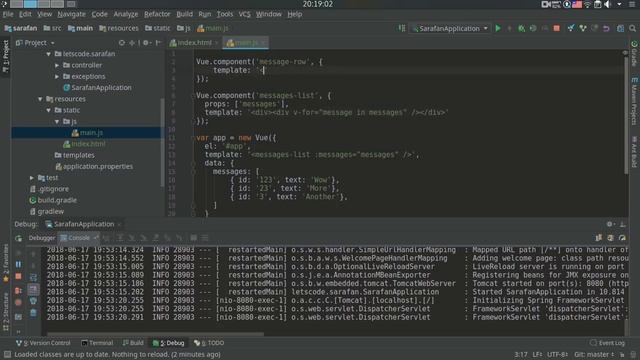Collapse the letscode.sarafan package

[x=49, y=54]
